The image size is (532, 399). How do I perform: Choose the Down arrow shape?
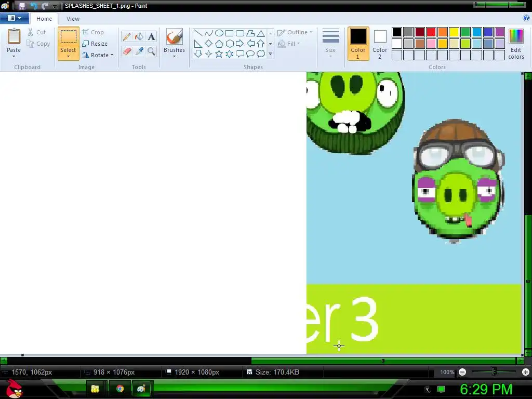point(198,54)
